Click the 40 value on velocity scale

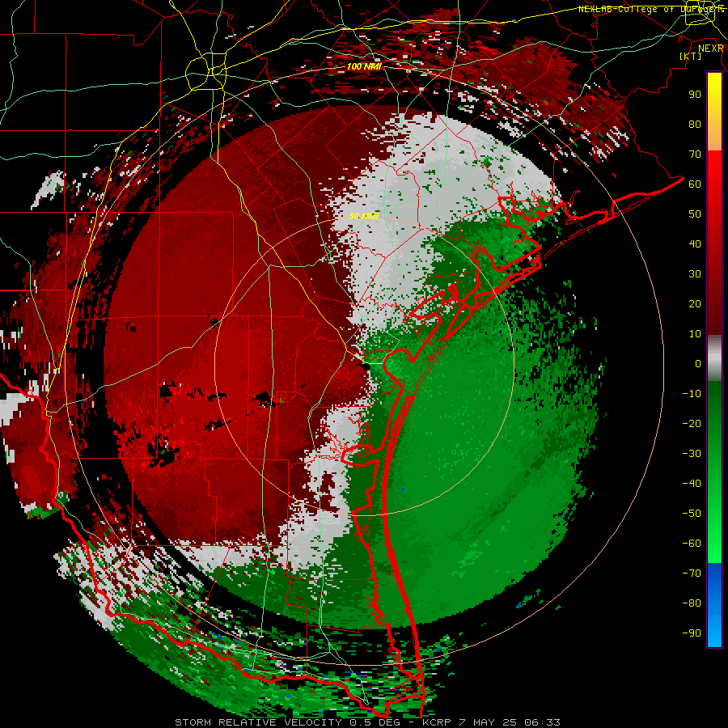(695, 243)
